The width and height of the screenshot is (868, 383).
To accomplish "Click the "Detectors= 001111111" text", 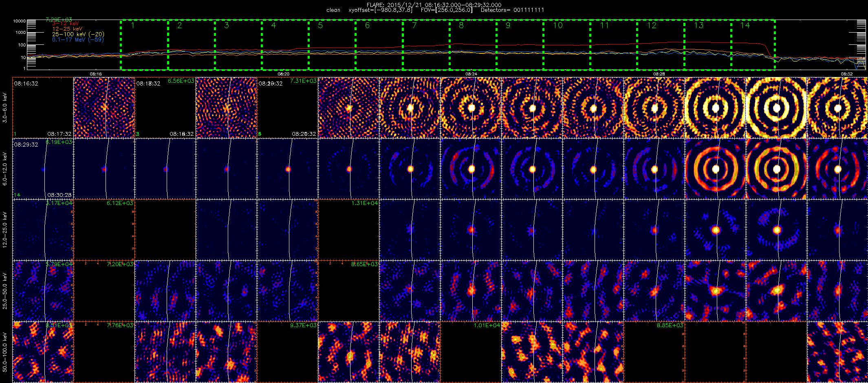I will [x=512, y=10].
